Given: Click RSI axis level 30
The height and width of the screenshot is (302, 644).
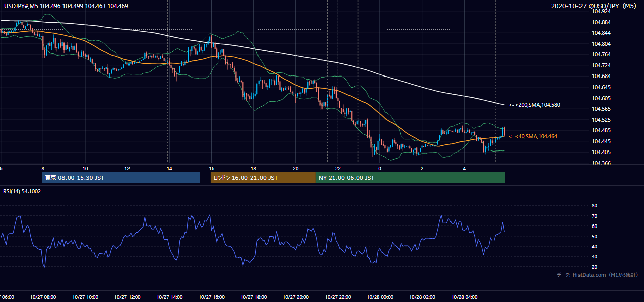Looking at the screenshot, I should [594, 256].
